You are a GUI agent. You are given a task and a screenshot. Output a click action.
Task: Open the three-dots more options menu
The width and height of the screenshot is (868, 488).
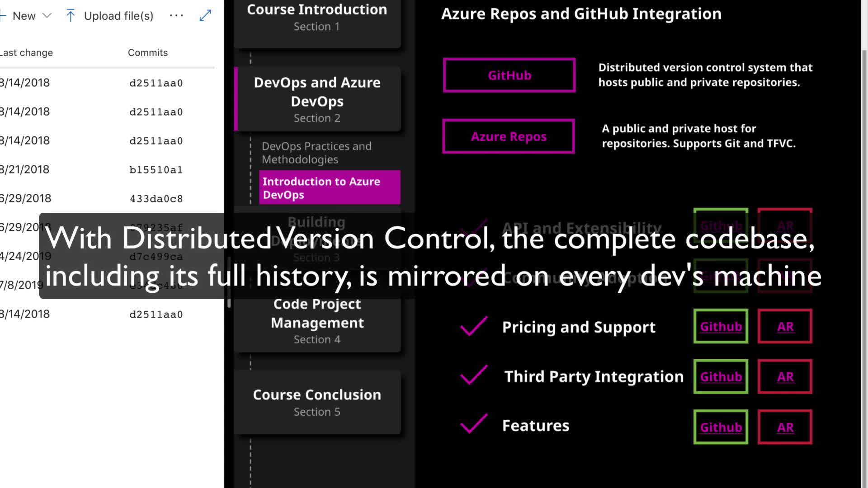pyautogui.click(x=176, y=16)
